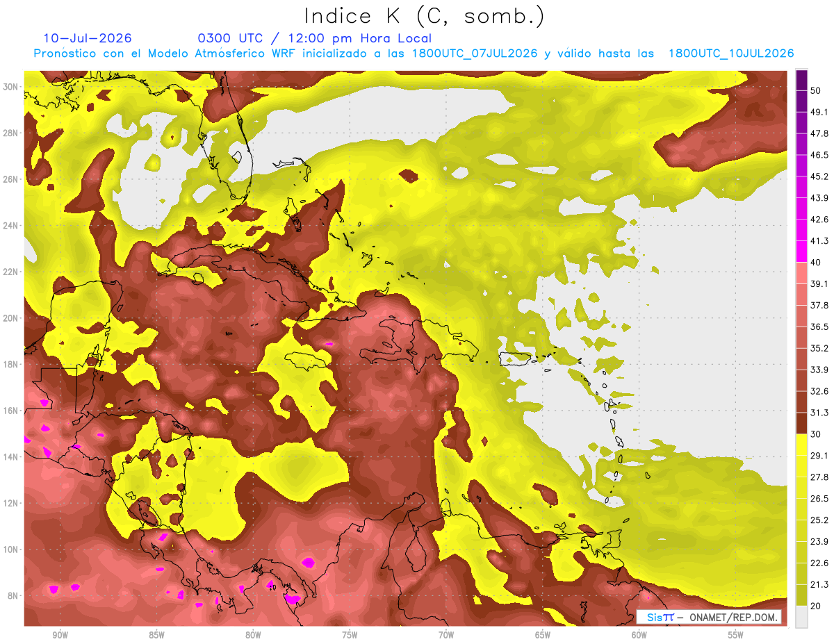Click legend value 39.1
Image resolution: width=834 pixels, height=644 pixels.
(x=819, y=283)
